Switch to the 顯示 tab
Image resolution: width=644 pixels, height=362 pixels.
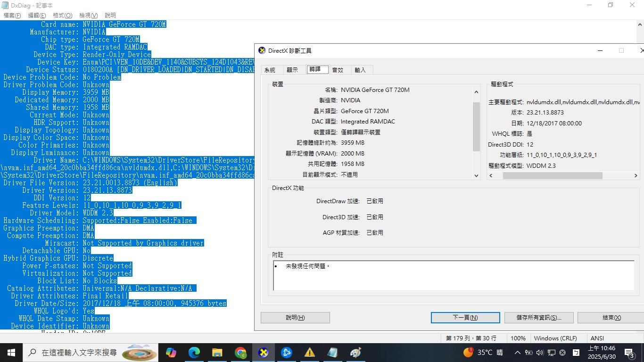pos(292,70)
